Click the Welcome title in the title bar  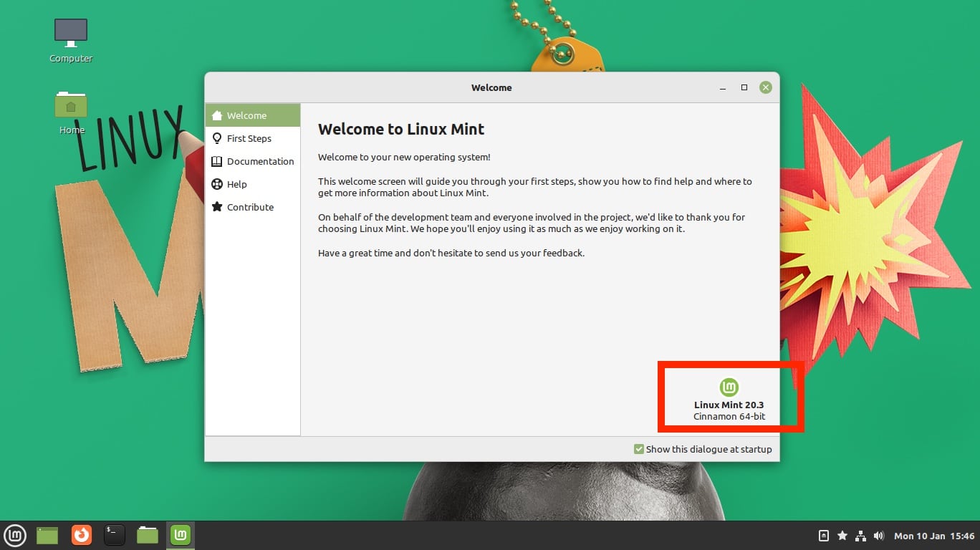tap(491, 87)
